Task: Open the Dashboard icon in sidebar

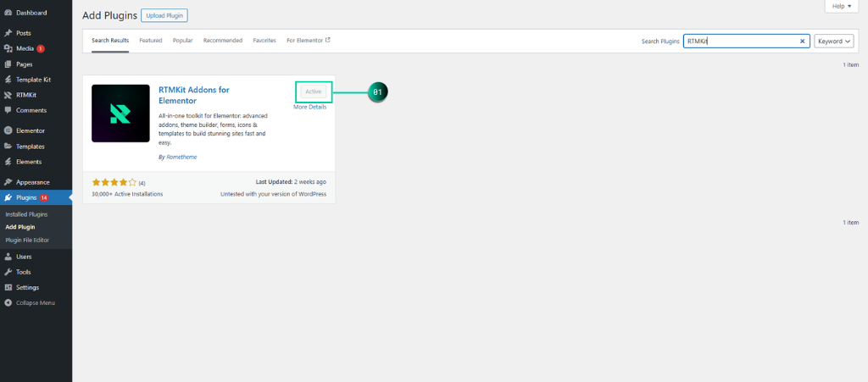Action: click(8, 13)
